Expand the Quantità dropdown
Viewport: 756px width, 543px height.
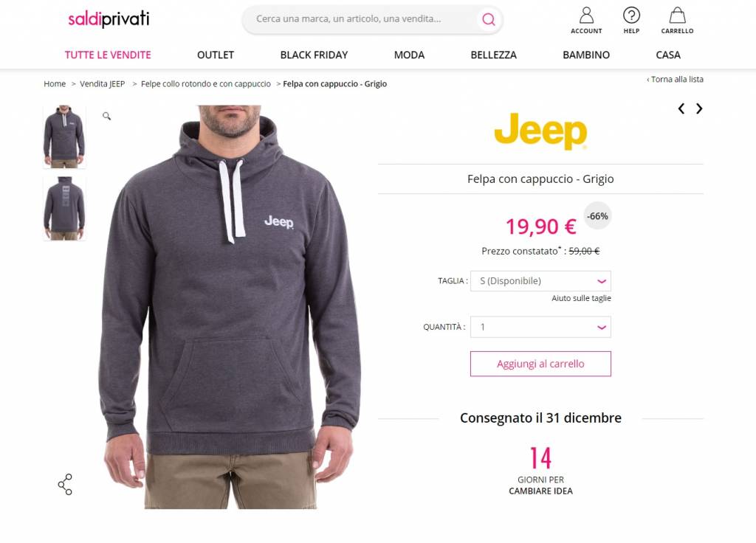540,327
